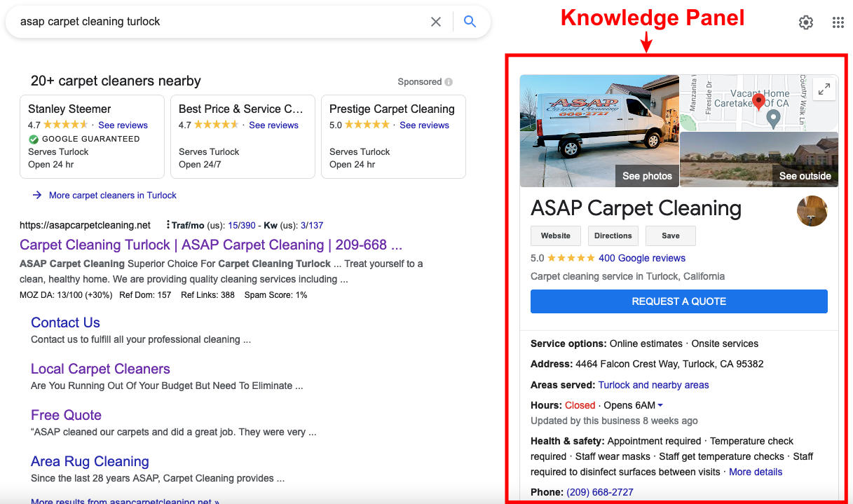Open the Contact Us sitelink
853x504 pixels.
coord(65,322)
